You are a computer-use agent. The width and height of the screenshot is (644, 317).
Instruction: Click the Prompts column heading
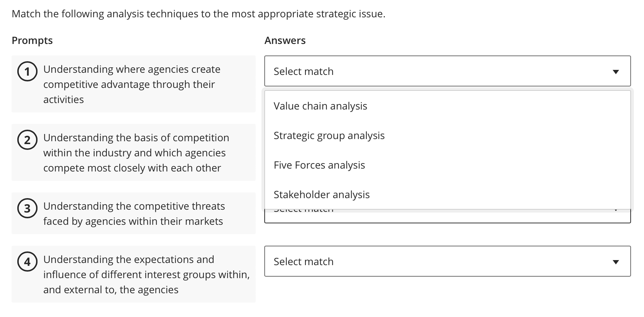[32, 40]
